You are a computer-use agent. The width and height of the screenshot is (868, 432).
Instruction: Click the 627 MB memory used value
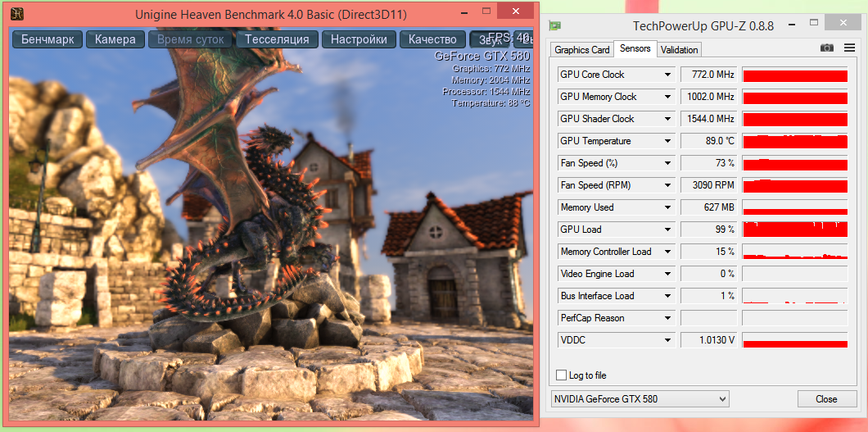pyautogui.click(x=709, y=207)
